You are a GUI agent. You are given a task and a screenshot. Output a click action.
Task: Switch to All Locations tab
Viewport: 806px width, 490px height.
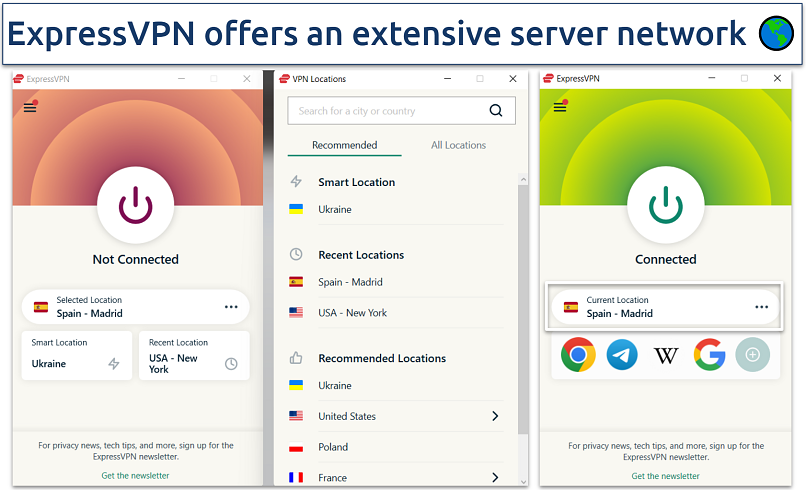[459, 145]
